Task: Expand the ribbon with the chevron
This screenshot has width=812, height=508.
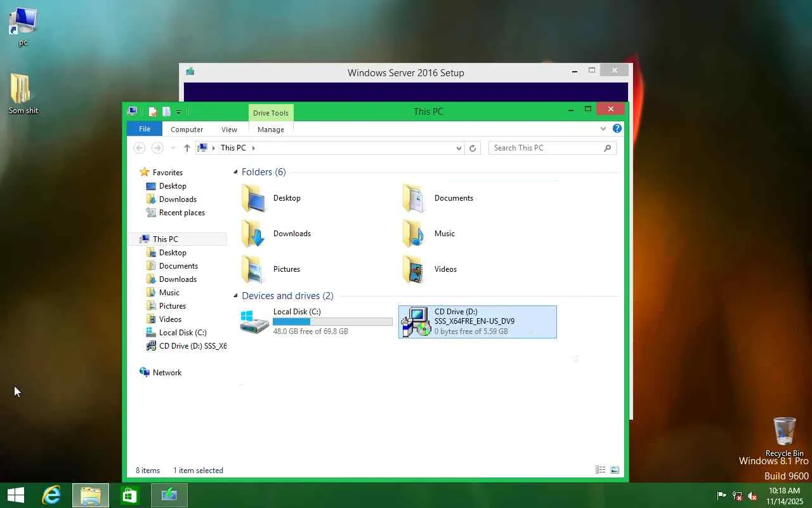Action: pos(603,129)
